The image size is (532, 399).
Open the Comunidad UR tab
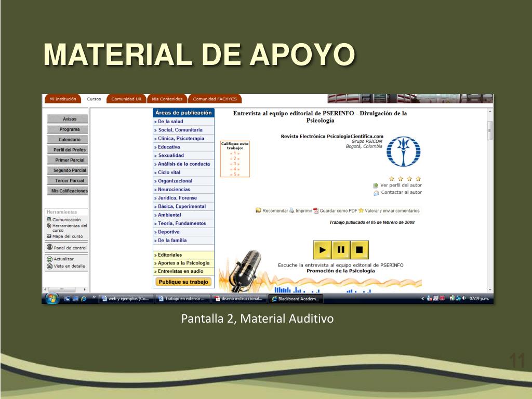[126, 99]
